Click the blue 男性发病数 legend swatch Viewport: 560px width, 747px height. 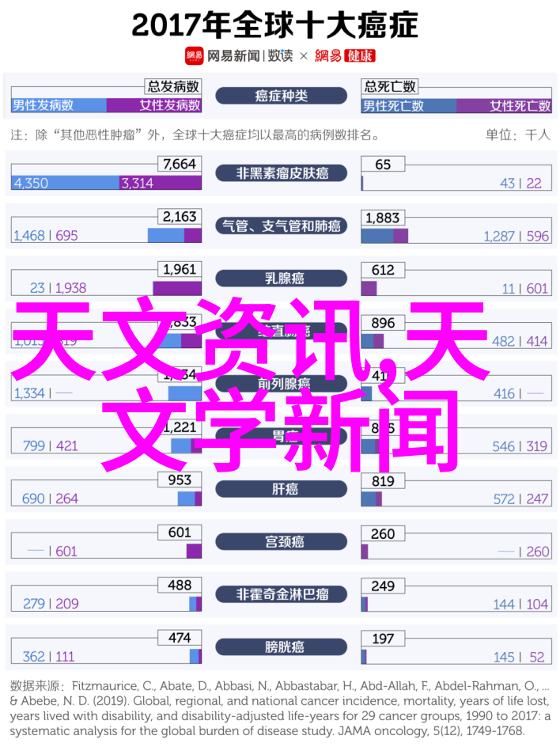tap(59, 104)
